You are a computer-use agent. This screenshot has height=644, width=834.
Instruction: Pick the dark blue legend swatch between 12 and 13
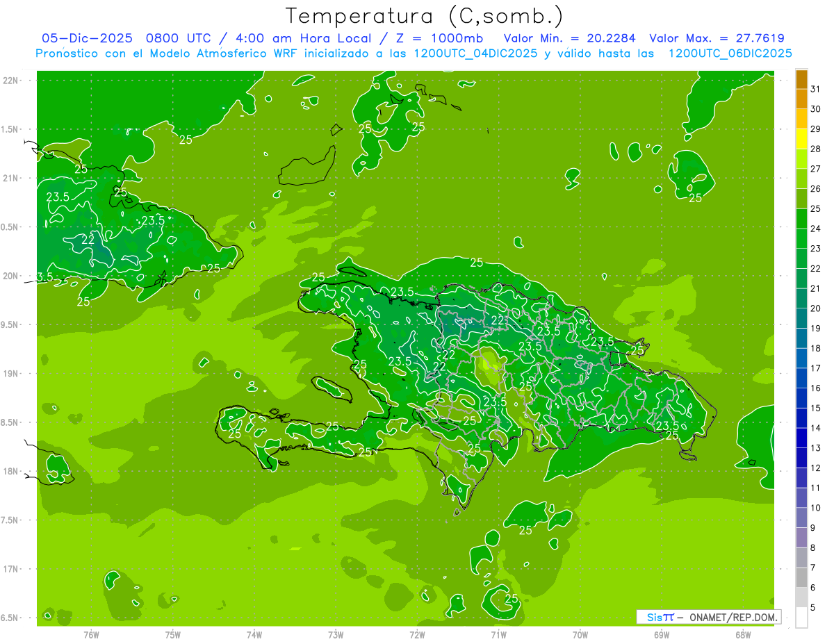(x=801, y=458)
